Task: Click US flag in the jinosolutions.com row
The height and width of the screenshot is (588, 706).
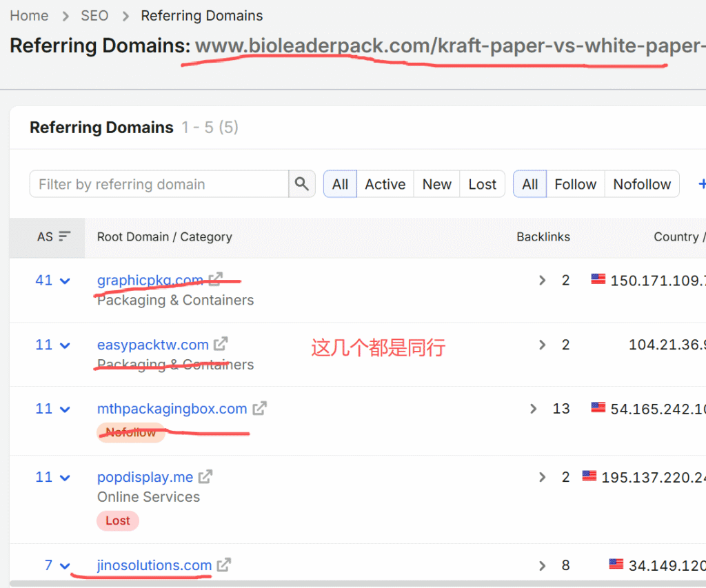Action: (616, 564)
